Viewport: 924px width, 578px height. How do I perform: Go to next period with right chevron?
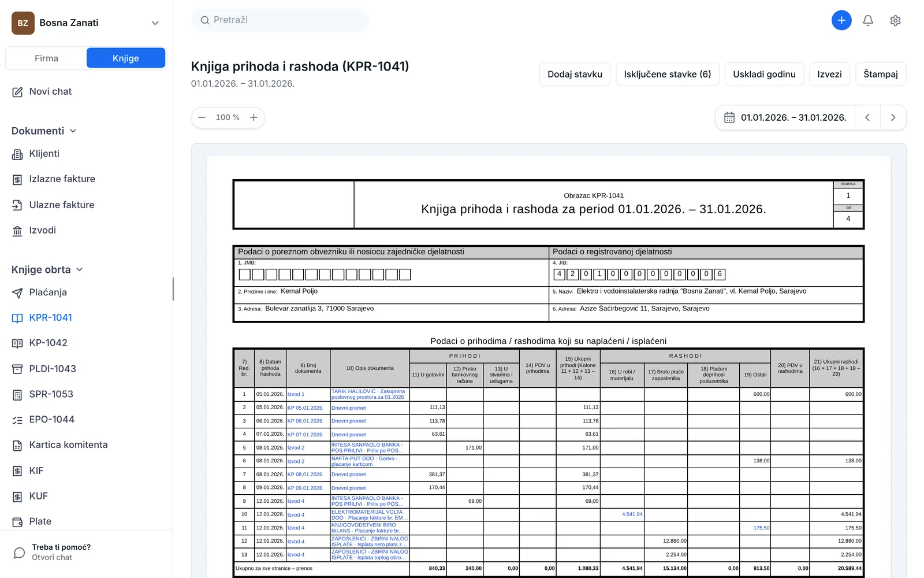893,117
